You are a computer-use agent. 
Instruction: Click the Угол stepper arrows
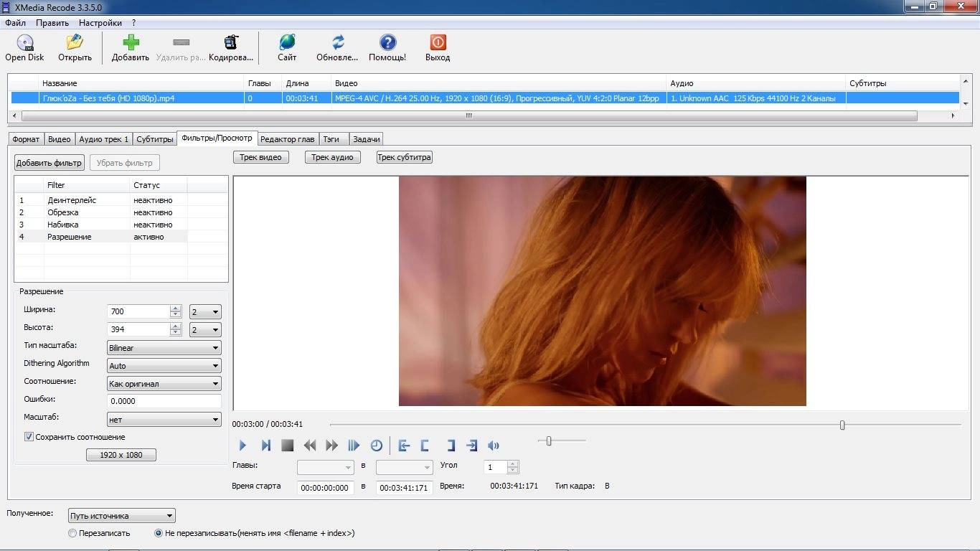click(513, 467)
